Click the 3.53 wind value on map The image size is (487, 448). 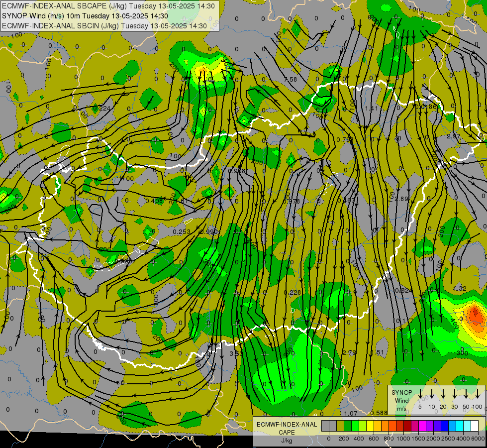236,353
